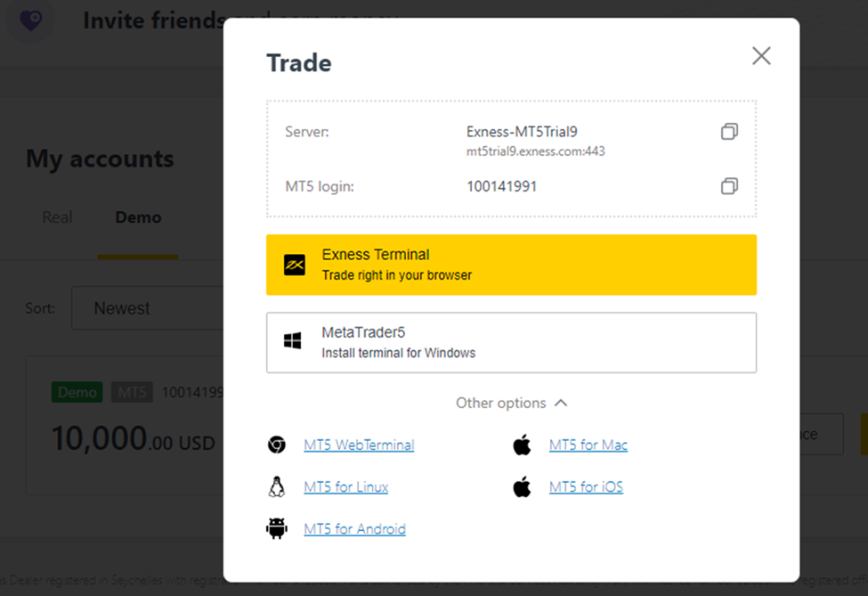Click the Windows logo icon beside MetaTrader5
The height and width of the screenshot is (596, 868).
point(292,340)
